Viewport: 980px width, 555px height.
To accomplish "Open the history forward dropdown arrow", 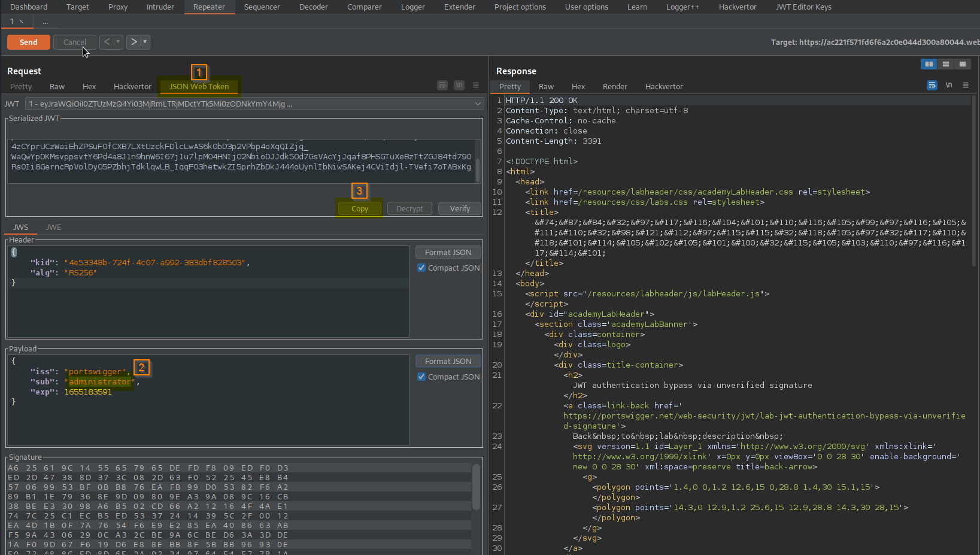I will pos(145,42).
